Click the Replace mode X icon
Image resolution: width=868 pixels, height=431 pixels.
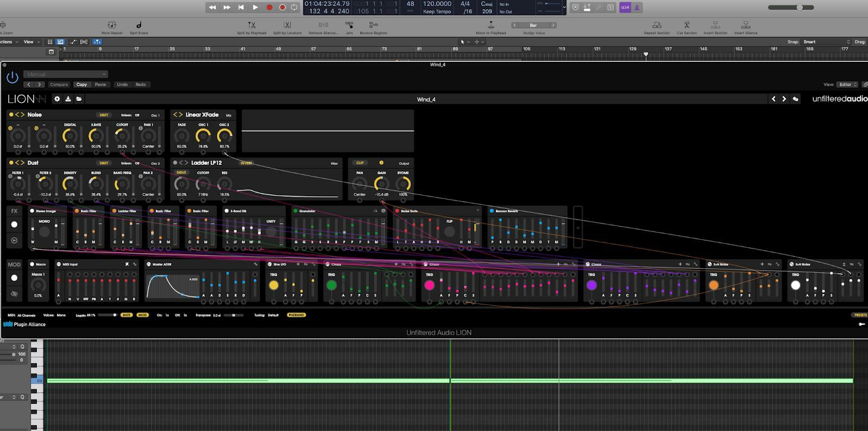[575, 7]
